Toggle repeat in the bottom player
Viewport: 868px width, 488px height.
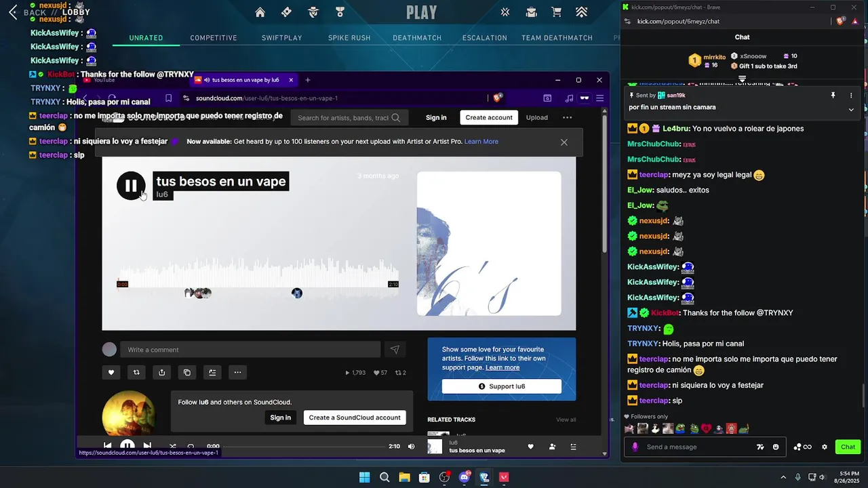[191, 447]
